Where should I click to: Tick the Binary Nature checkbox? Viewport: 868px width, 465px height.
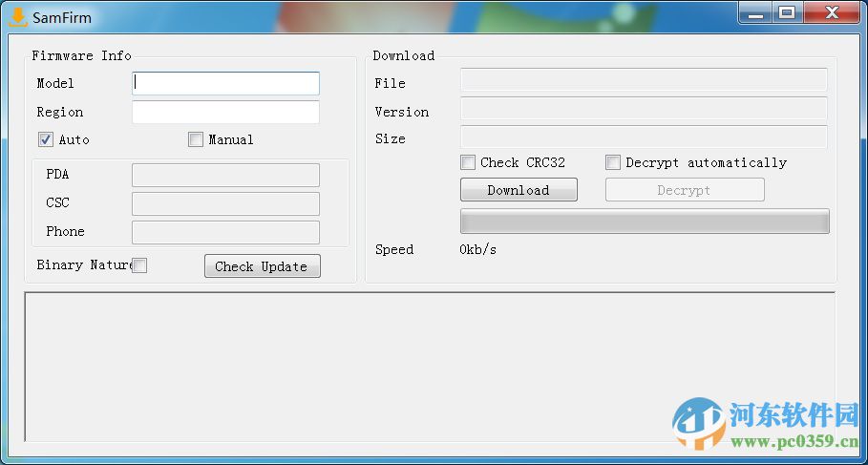tap(139, 265)
